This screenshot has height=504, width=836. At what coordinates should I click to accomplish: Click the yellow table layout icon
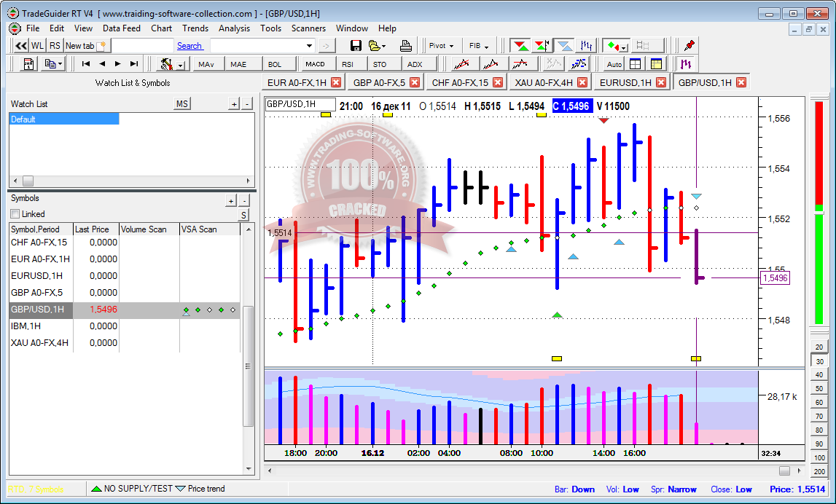(656, 64)
